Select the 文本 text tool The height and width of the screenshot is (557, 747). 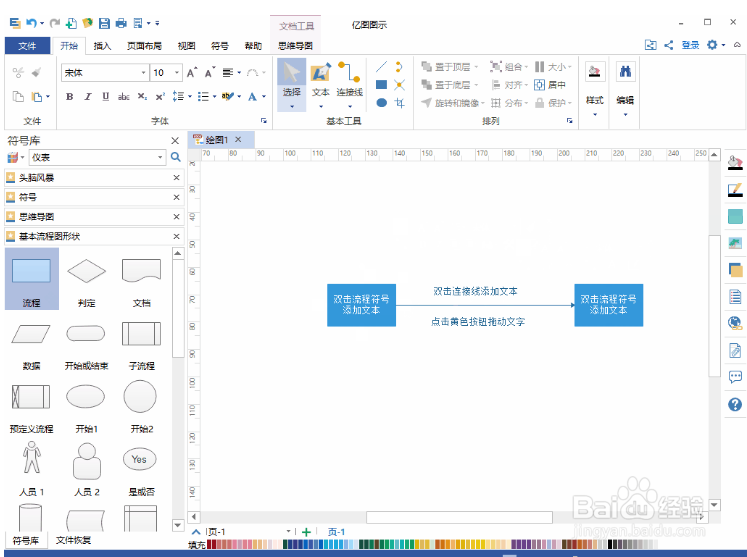point(321,85)
